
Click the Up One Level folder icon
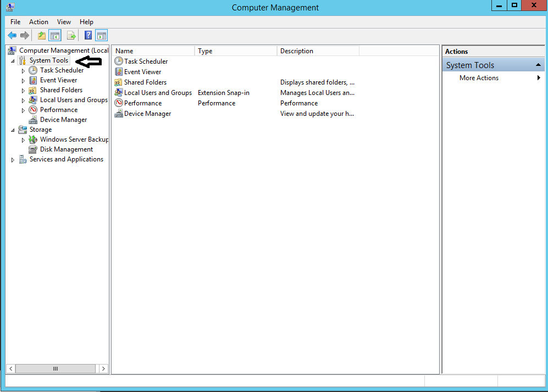(x=42, y=36)
